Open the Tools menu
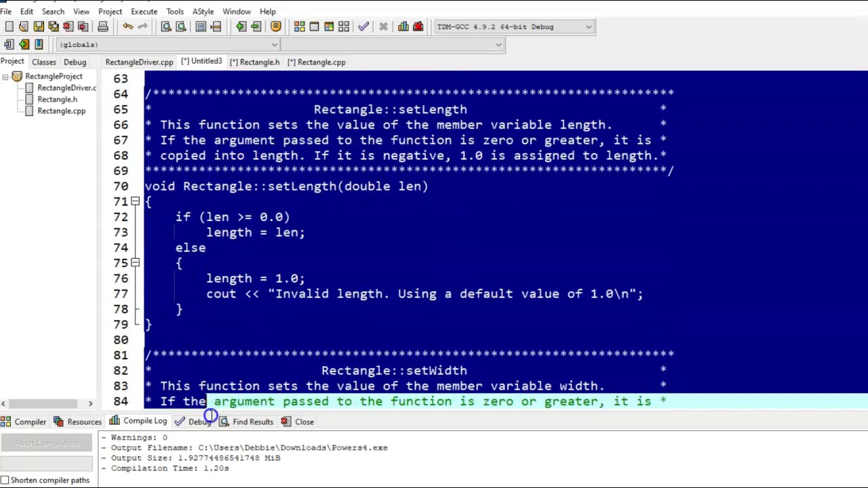Viewport: 868px width, 488px height. click(x=175, y=12)
